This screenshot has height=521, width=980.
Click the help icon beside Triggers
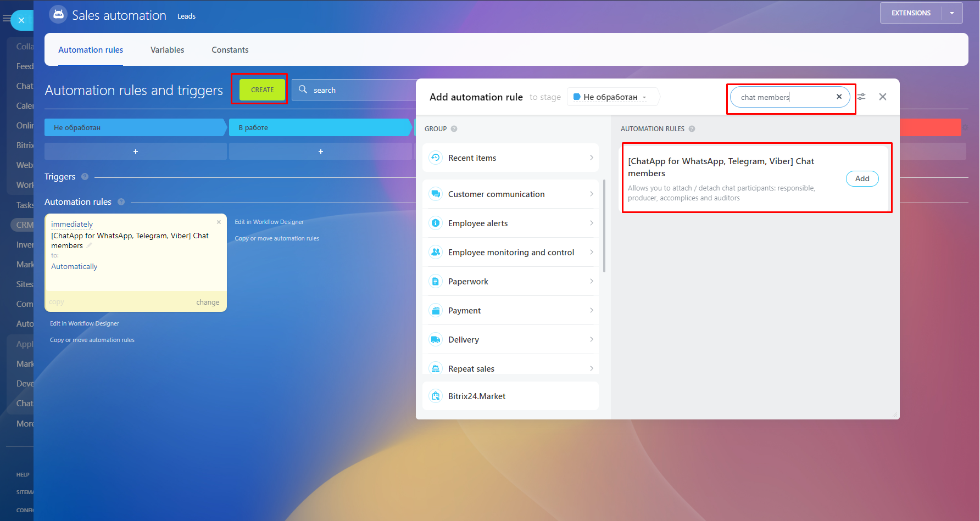pyautogui.click(x=85, y=177)
